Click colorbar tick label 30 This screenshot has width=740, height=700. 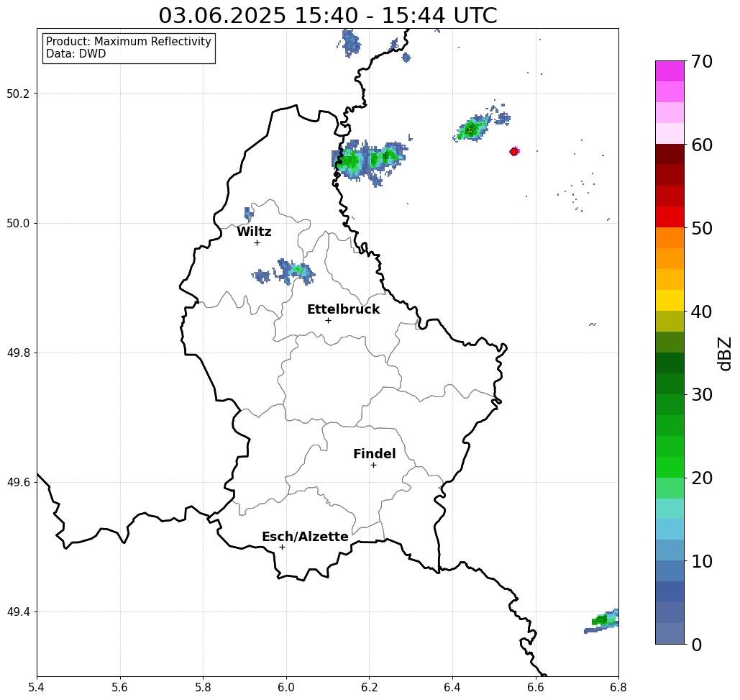point(701,395)
